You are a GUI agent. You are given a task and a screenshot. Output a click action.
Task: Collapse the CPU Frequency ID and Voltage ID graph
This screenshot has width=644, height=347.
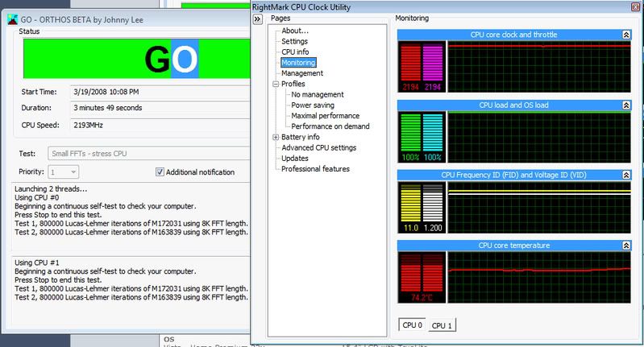(x=626, y=176)
